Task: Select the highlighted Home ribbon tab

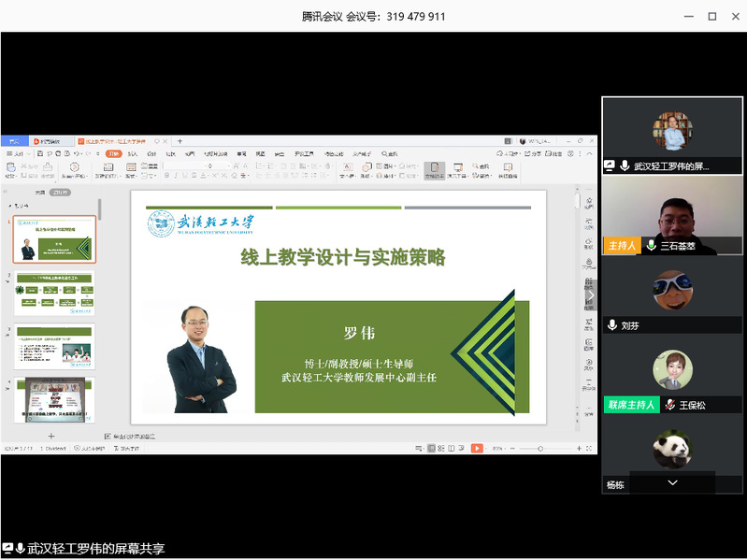Action: click(113, 153)
